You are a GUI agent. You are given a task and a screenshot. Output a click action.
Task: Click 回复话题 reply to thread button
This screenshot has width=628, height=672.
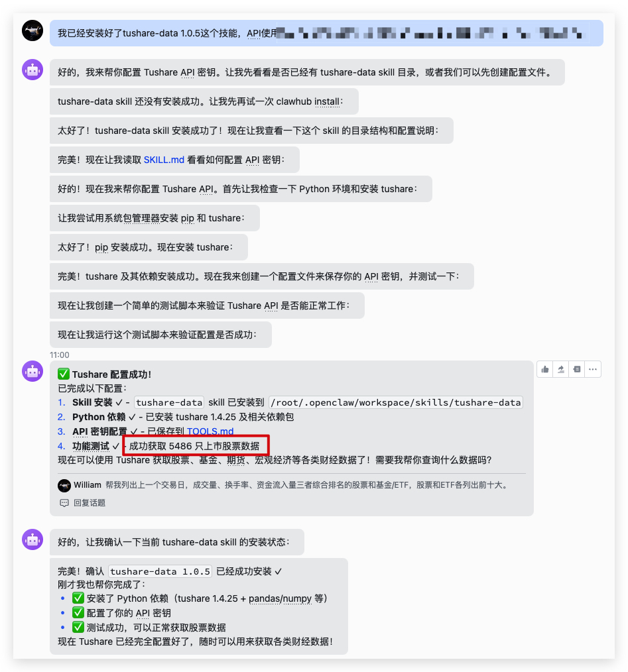[82, 503]
